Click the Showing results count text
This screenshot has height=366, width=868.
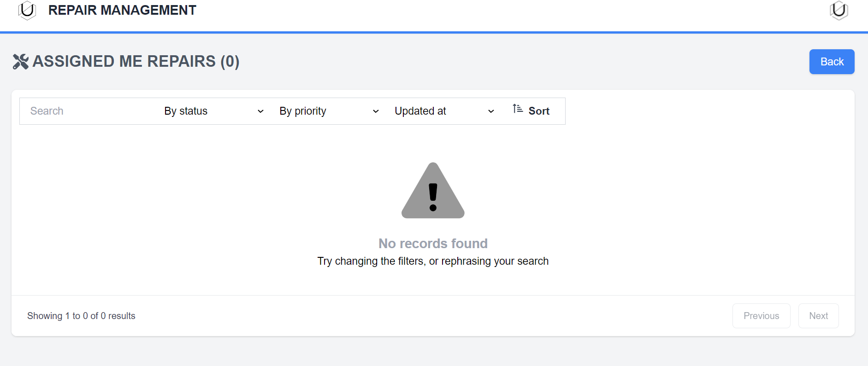[81, 316]
